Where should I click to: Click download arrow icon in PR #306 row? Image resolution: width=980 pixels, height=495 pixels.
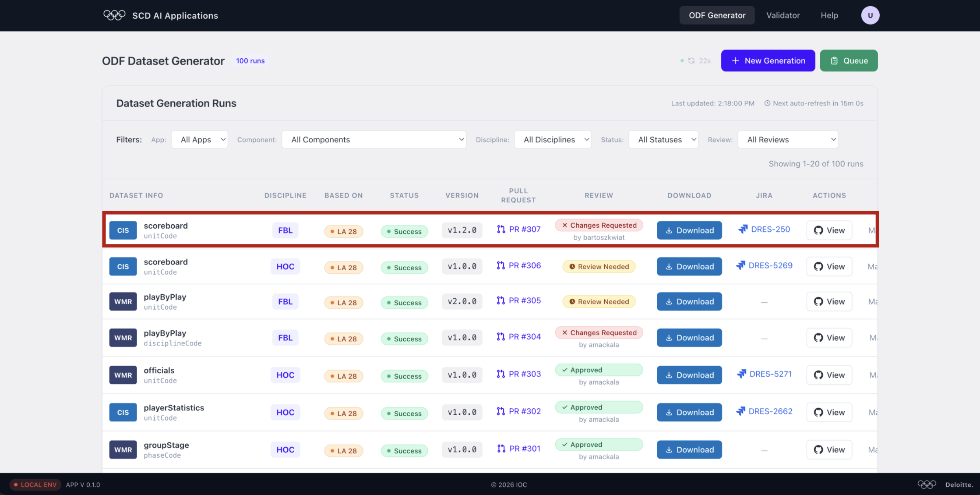tap(669, 267)
